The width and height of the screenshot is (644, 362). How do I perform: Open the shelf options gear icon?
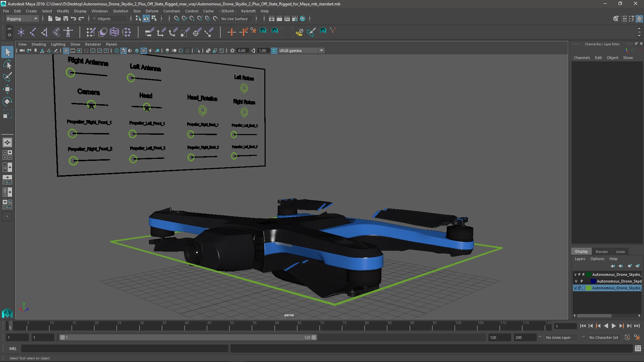9,35
